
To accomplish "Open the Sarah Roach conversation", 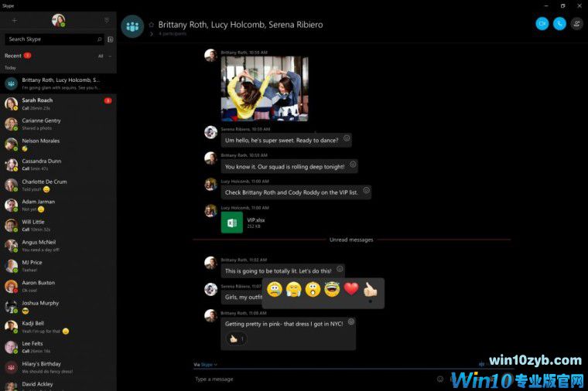I will 58,104.
